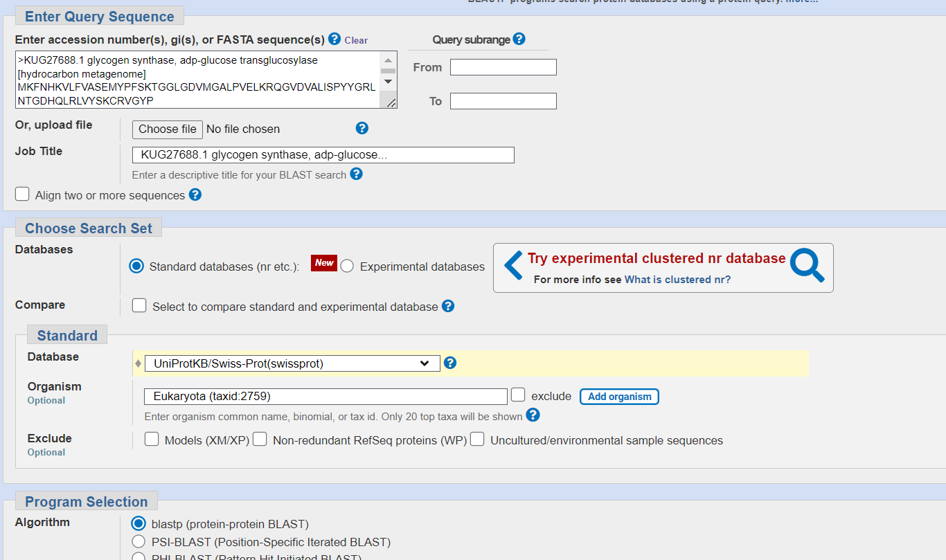Open help icon beside Database dropdown
The width and height of the screenshot is (946, 560).
(x=450, y=363)
